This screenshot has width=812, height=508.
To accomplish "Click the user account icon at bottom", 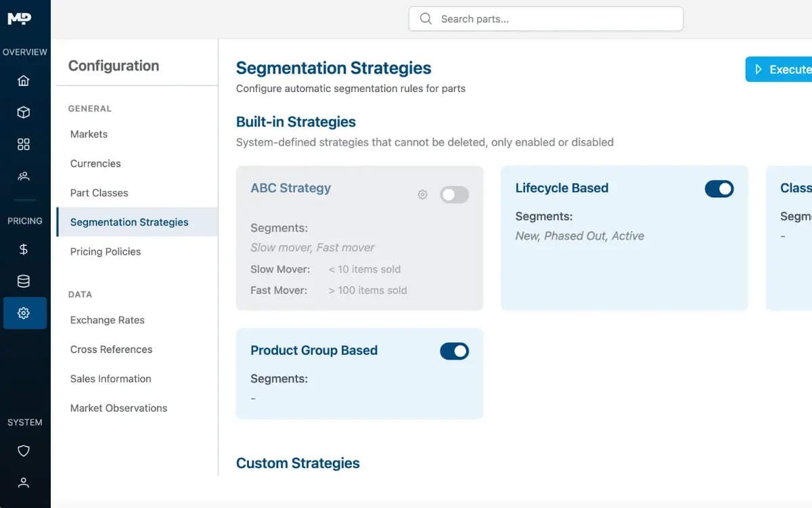I will point(24,482).
